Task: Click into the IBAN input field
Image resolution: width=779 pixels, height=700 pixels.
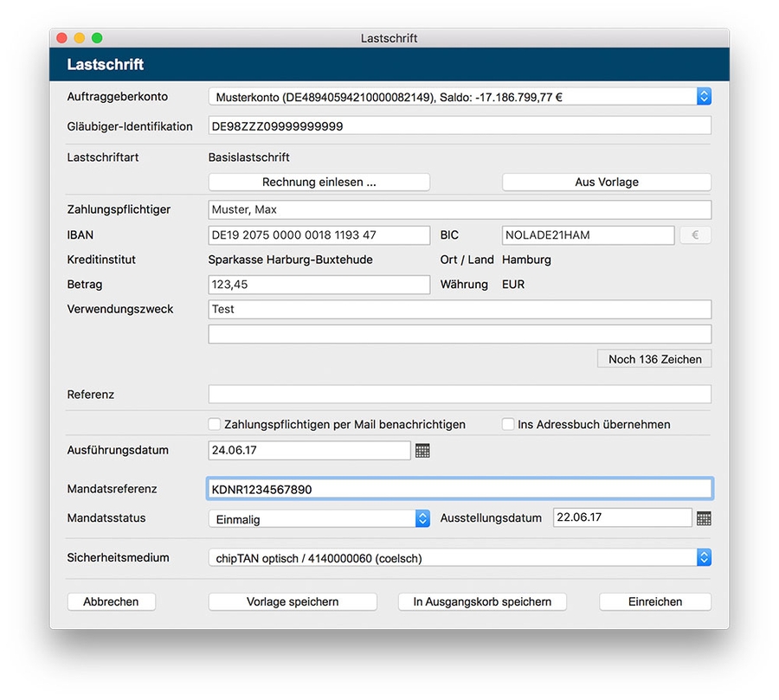Action: [x=319, y=235]
